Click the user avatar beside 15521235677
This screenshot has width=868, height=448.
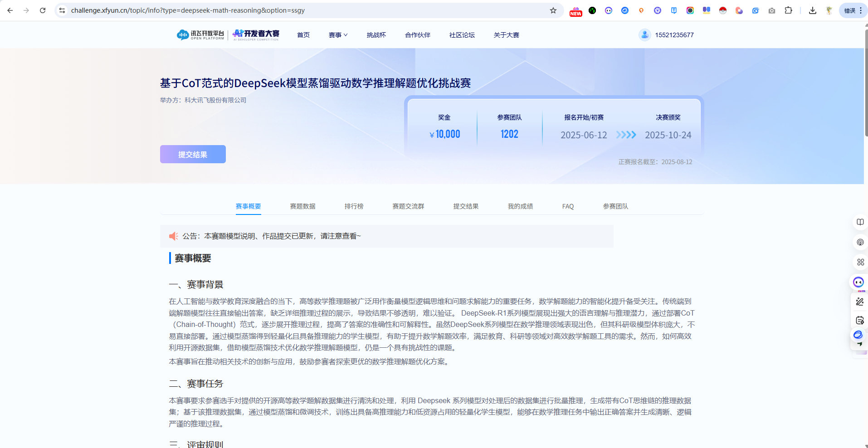pyautogui.click(x=645, y=35)
